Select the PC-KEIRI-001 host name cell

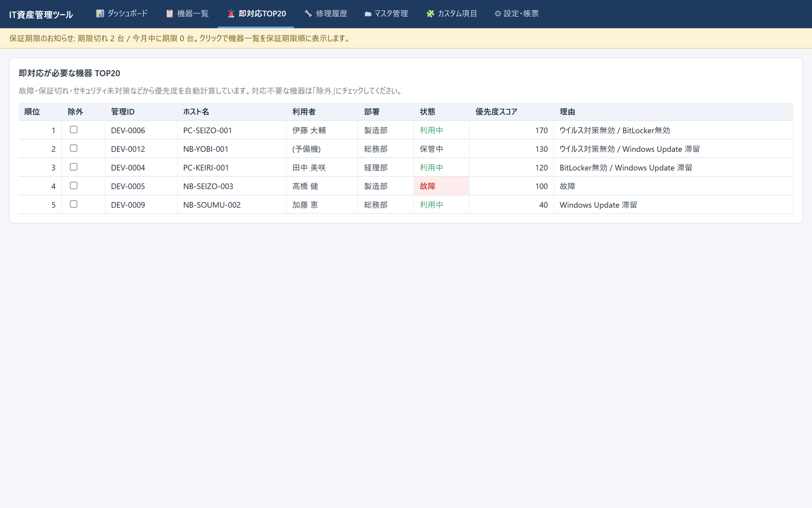point(231,168)
